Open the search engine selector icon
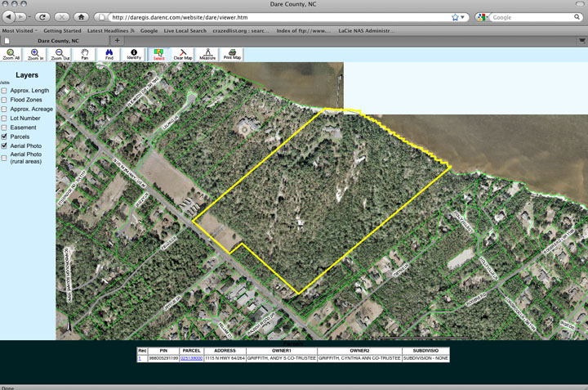The width and height of the screenshot is (588, 390). tap(483, 17)
